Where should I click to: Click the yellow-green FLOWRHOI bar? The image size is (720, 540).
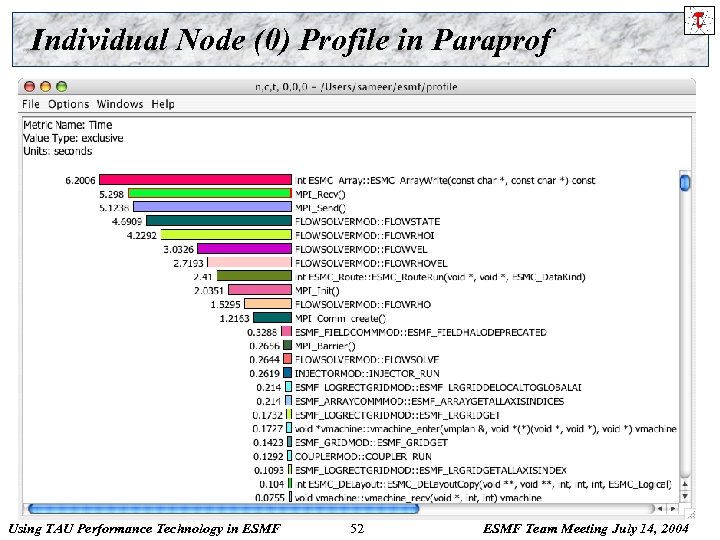pyautogui.click(x=226, y=235)
